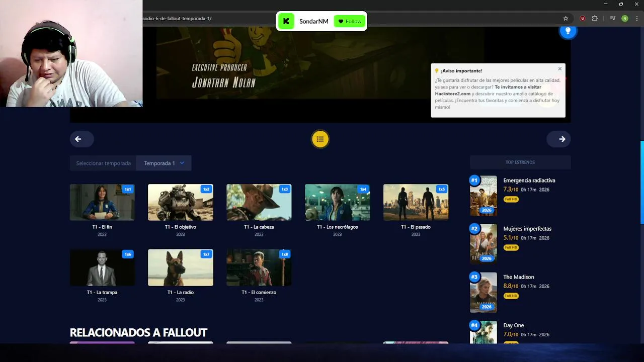Open the yellow episode list button
This screenshot has height=362, width=644.
pos(320,139)
